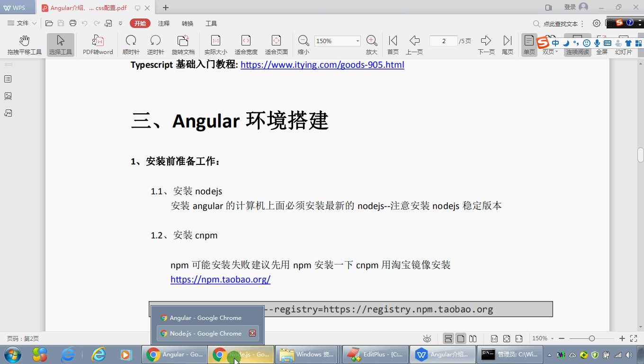The image size is (644, 364).
Task: Select Node.js - Google Chrome preview entry
Action: [207, 333]
